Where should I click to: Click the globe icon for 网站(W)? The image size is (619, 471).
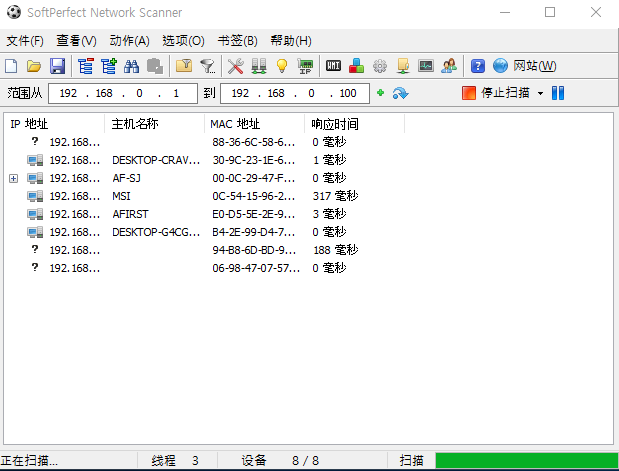500,66
